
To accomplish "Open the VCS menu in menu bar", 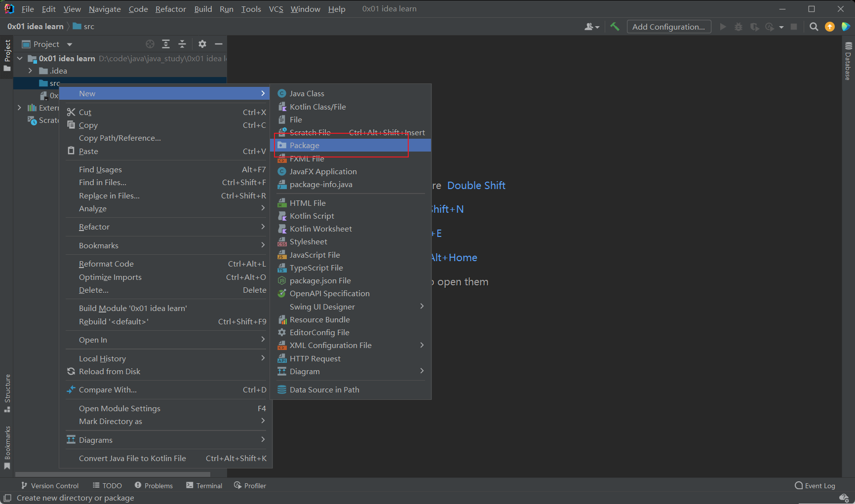I will (x=276, y=9).
